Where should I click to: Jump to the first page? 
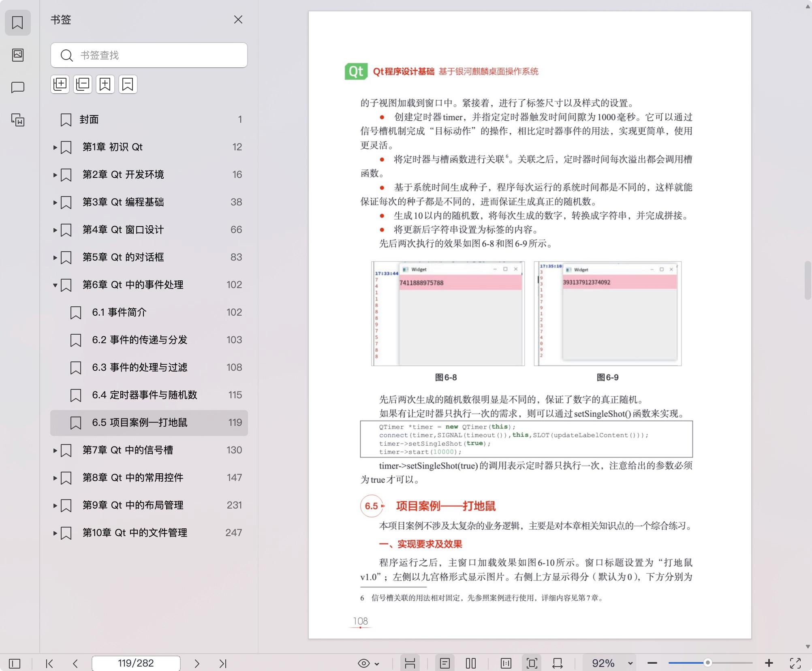click(x=49, y=663)
